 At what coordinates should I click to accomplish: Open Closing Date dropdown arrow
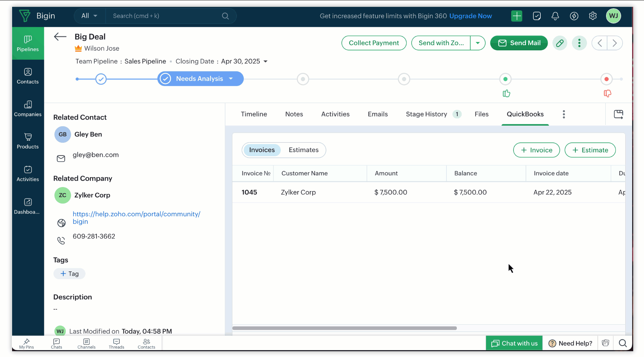266,61
